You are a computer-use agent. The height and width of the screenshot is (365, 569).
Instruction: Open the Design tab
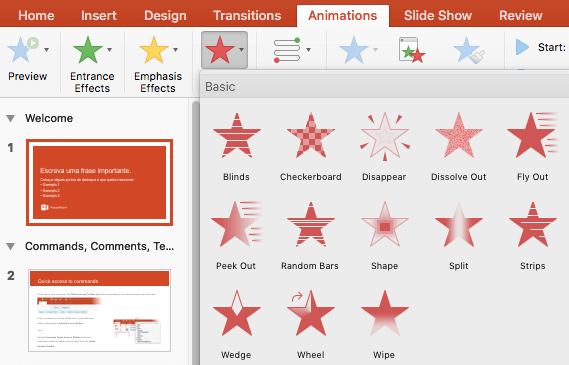click(x=165, y=16)
